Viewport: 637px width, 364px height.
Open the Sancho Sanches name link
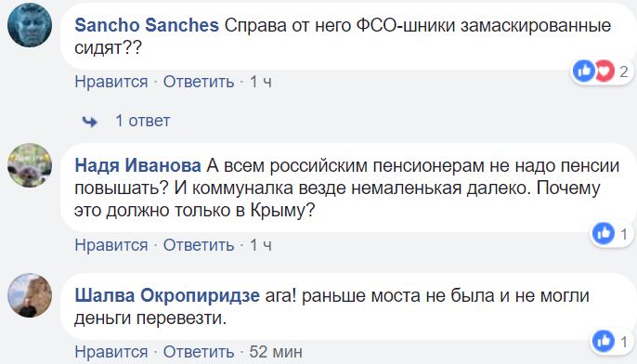[147, 25]
